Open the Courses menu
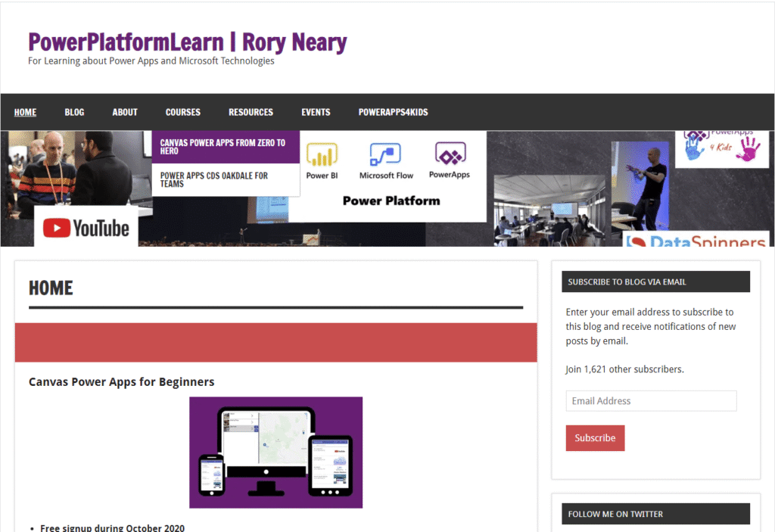 [183, 112]
